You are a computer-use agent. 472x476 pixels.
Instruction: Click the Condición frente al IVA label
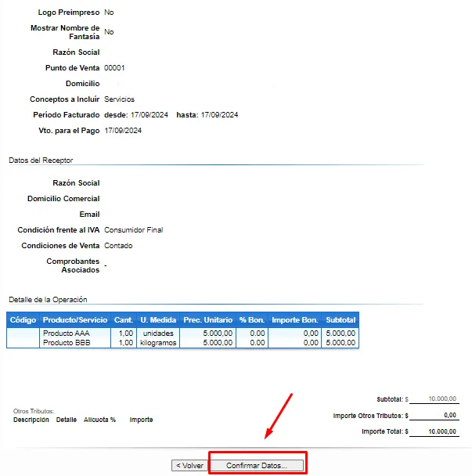(59, 230)
